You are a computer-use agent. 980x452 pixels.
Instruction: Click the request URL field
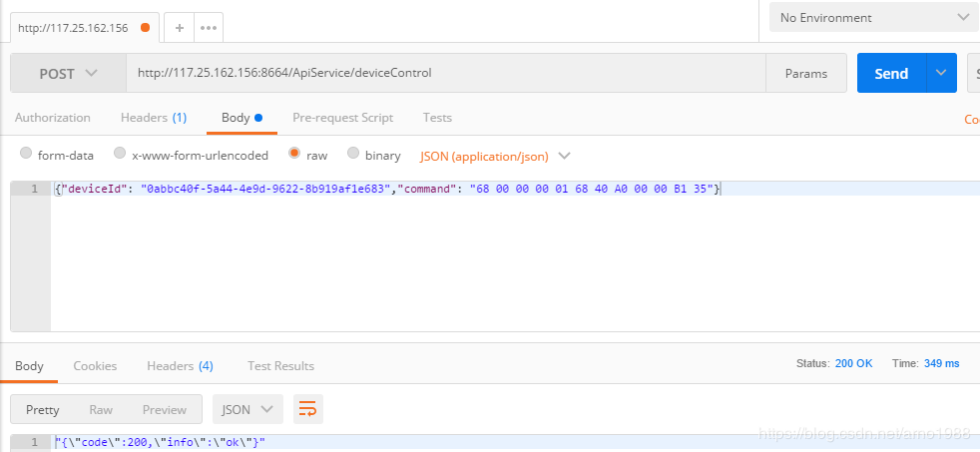click(x=446, y=73)
